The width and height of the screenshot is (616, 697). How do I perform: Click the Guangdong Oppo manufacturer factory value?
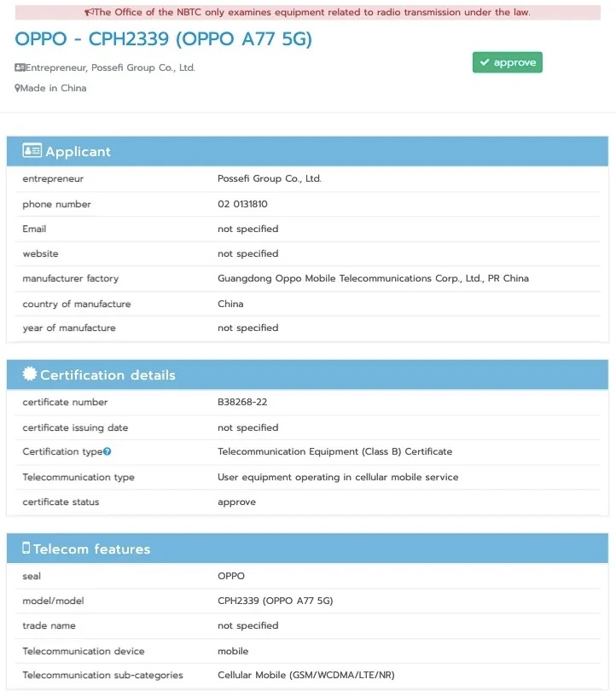373,278
